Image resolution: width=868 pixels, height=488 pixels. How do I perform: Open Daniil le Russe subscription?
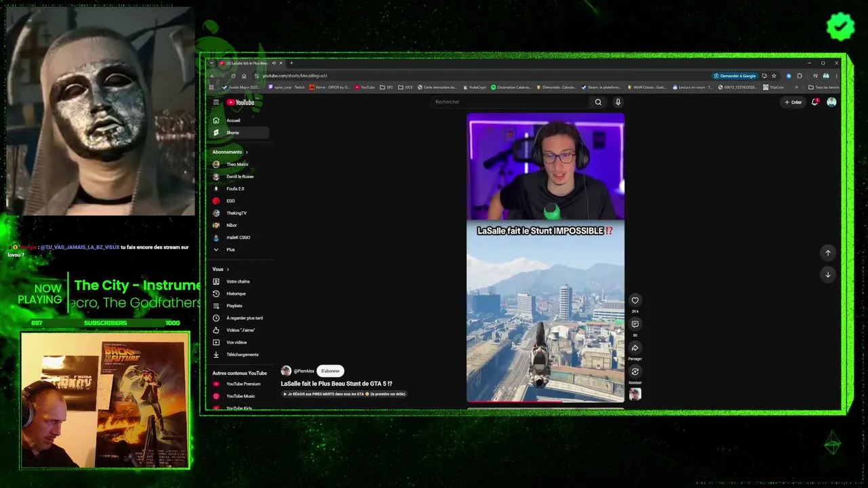[x=238, y=177]
